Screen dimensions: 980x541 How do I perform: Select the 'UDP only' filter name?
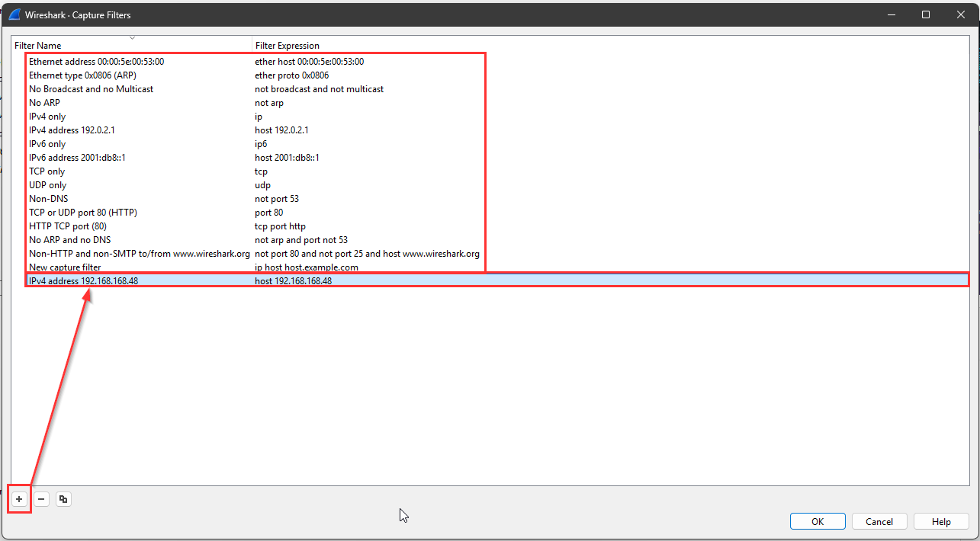click(47, 185)
